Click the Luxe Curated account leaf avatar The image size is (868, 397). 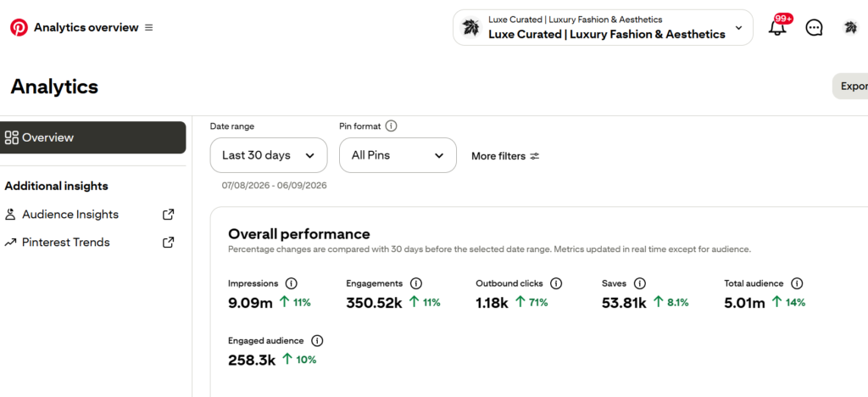(x=471, y=27)
